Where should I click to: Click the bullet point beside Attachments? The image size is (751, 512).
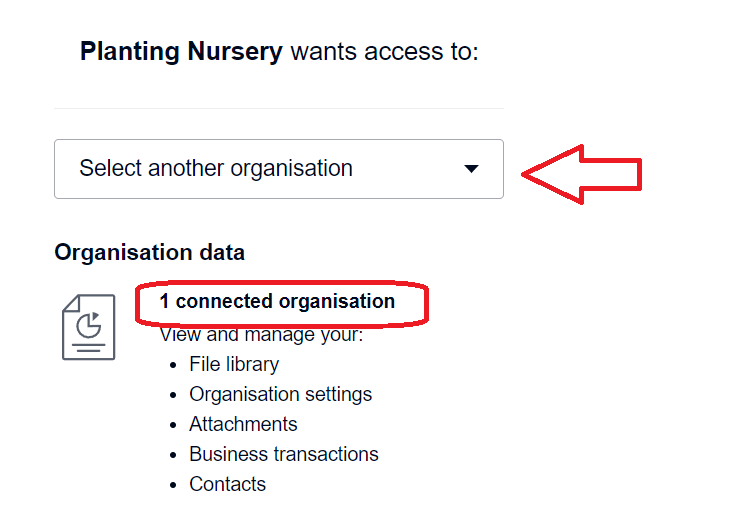[174, 425]
